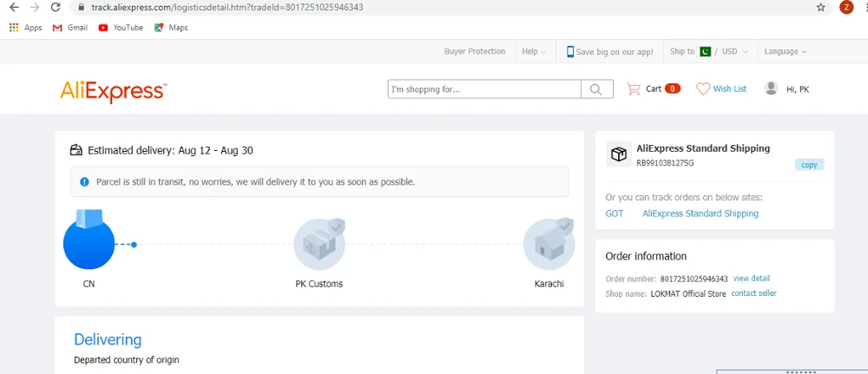Click the Order information heading
The image size is (868, 374).
click(x=646, y=256)
